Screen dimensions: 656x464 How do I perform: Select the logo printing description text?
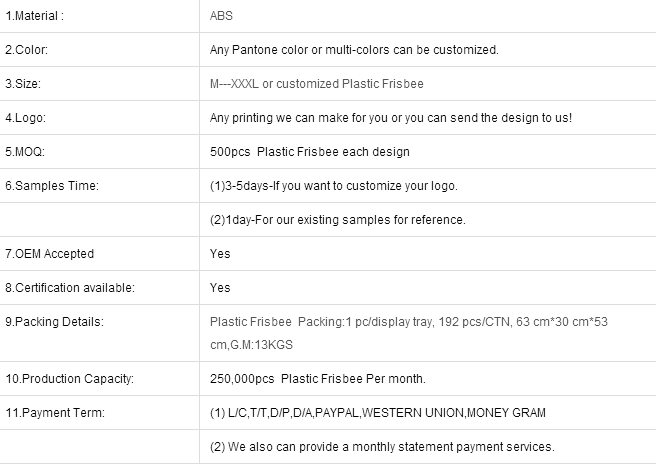coord(391,118)
